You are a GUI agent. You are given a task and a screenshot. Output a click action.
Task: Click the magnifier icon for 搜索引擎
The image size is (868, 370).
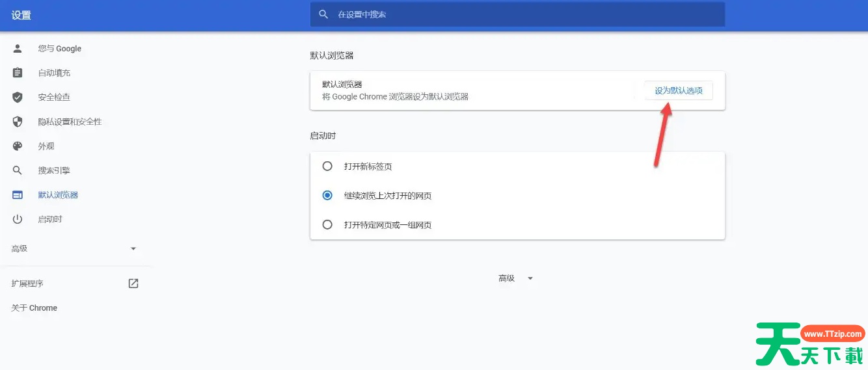pyautogui.click(x=18, y=170)
